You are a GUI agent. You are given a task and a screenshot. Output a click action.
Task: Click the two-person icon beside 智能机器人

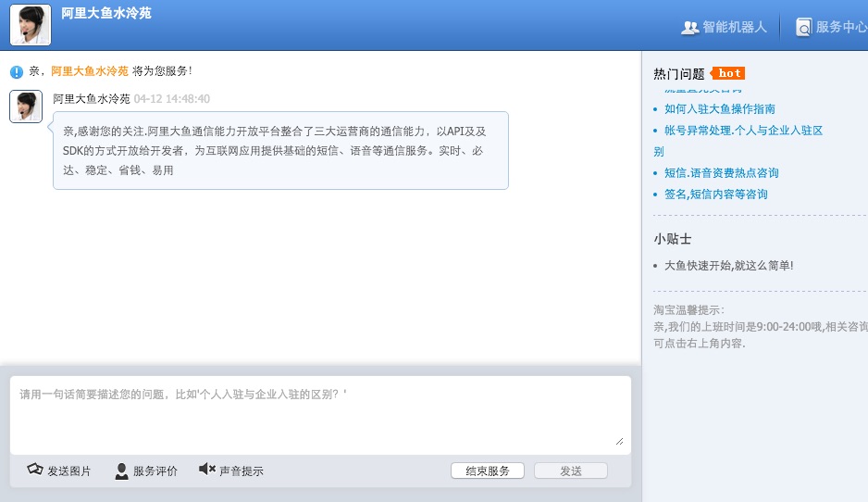689,28
